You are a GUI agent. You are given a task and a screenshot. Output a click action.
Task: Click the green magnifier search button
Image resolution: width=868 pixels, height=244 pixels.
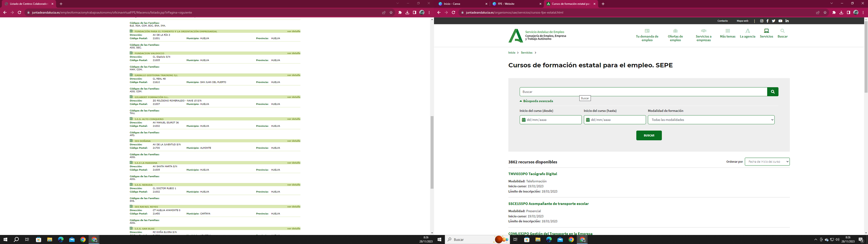tap(773, 92)
